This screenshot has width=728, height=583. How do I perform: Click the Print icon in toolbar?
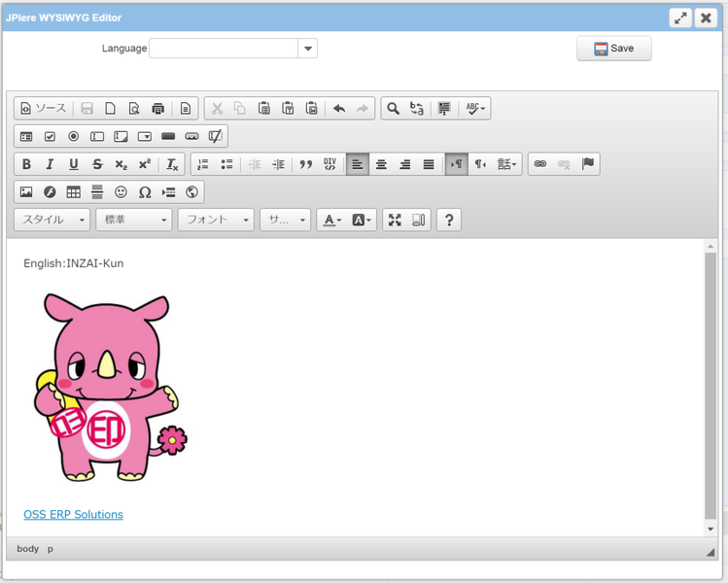[157, 109]
